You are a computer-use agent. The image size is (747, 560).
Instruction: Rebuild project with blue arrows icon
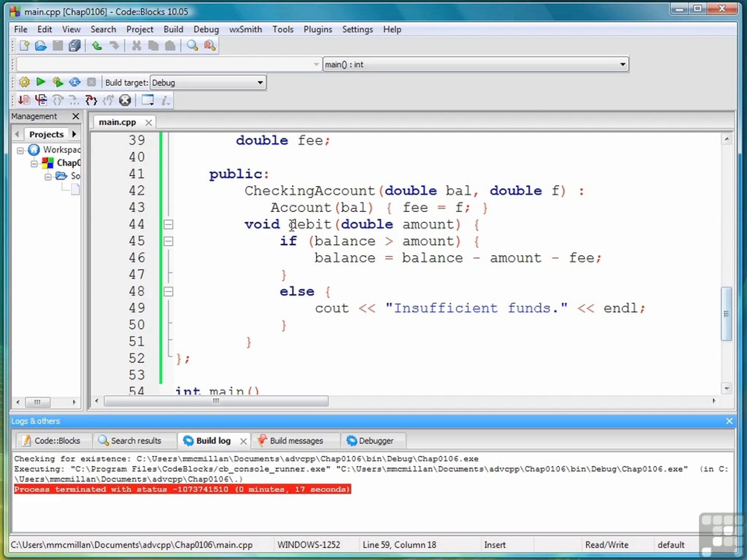[x=75, y=82]
